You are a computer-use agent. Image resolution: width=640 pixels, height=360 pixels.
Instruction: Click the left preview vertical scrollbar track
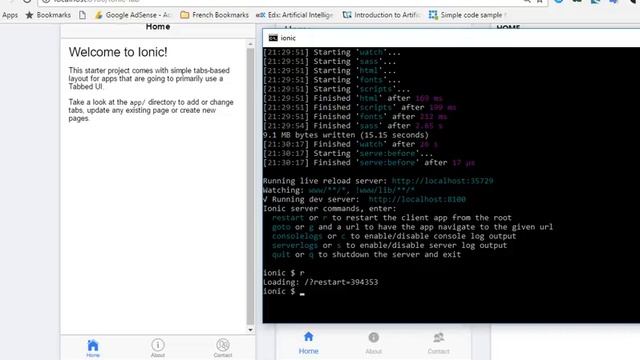(250, 187)
